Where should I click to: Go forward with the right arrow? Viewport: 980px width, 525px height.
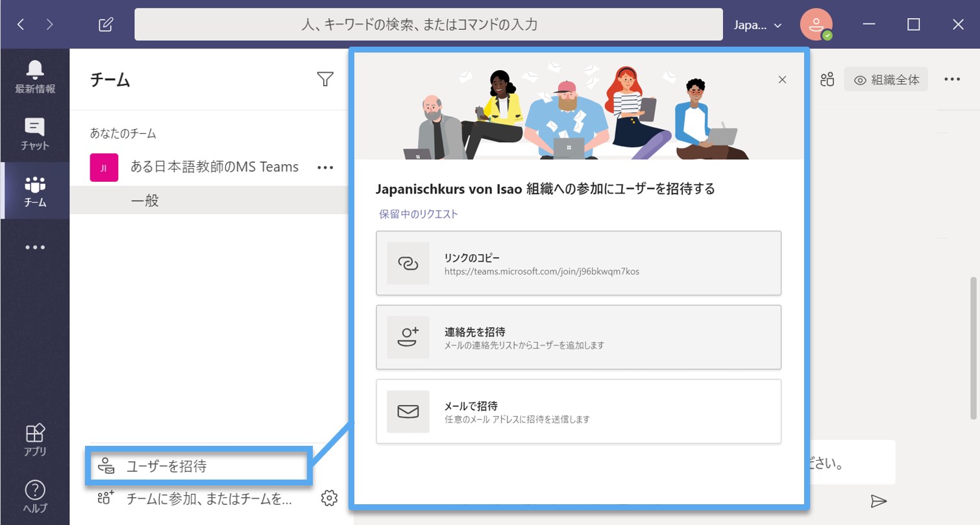[x=50, y=25]
